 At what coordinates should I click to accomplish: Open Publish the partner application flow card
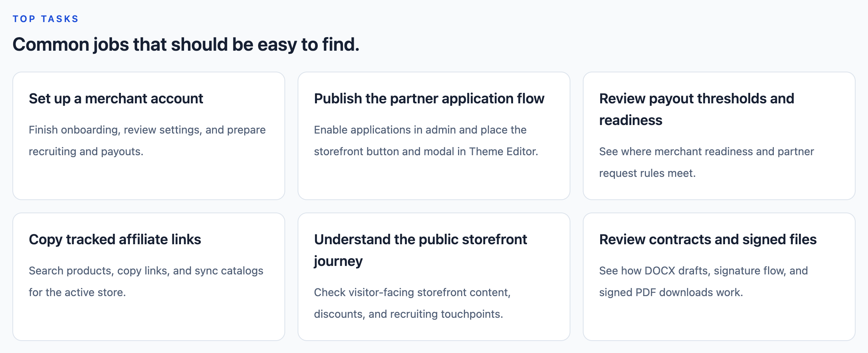click(434, 136)
